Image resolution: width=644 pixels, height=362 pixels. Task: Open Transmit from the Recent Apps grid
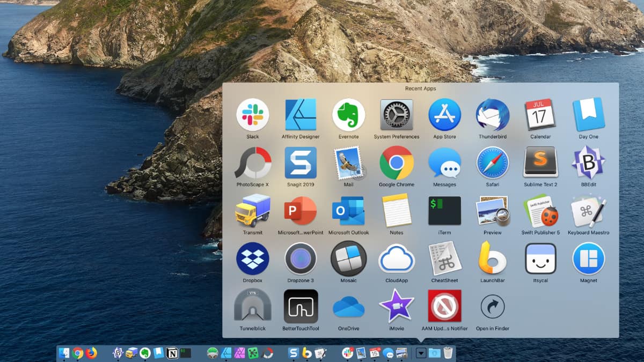coord(253,211)
